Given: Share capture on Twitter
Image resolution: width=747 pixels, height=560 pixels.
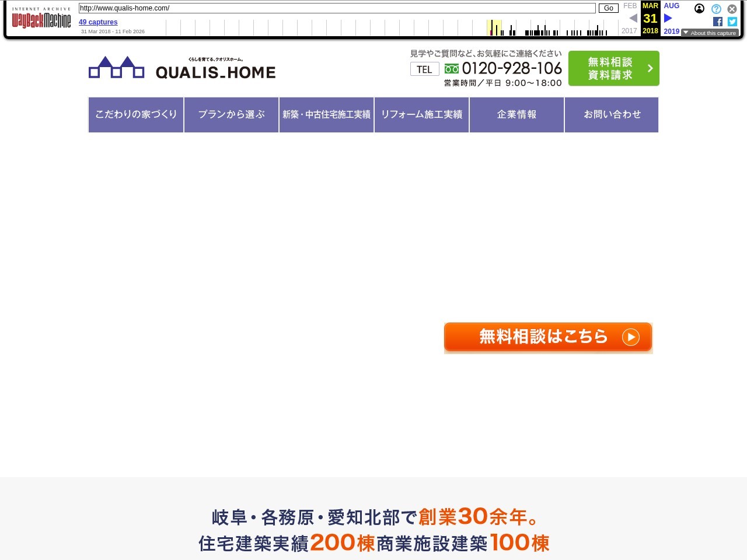Looking at the screenshot, I should [x=732, y=22].
